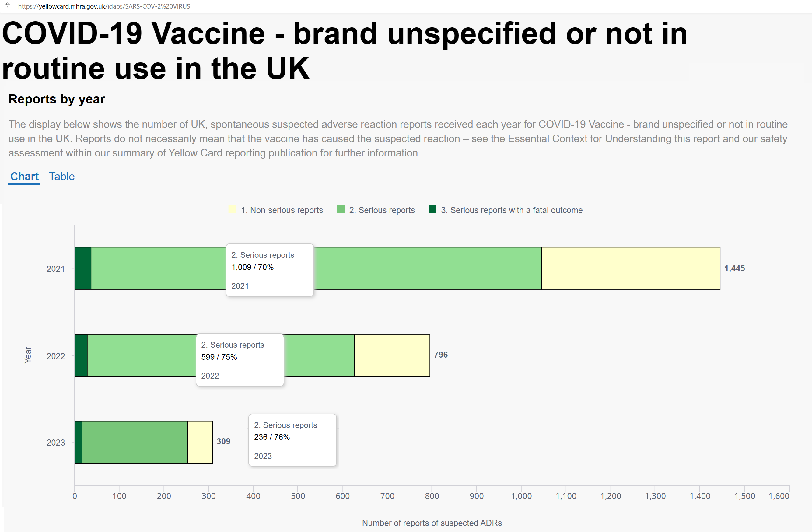Click the 2021 fatal outcome dark green segment
Image resolution: width=812 pixels, height=532 pixels.
pos(83,268)
